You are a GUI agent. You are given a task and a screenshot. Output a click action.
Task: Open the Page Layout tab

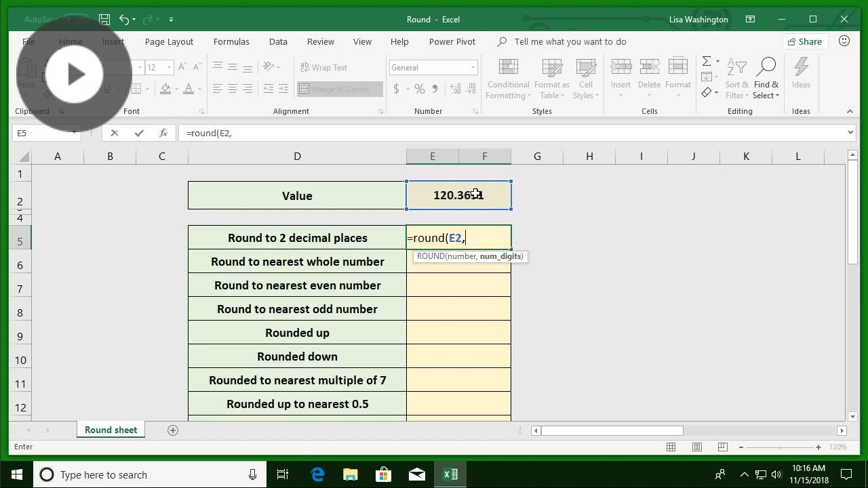click(169, 41)
